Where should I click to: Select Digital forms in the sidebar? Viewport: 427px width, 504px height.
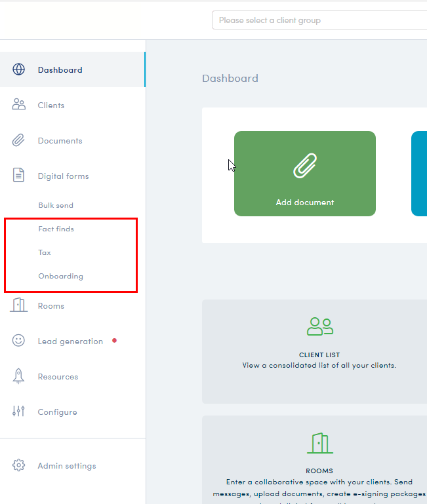coord(73,176)
